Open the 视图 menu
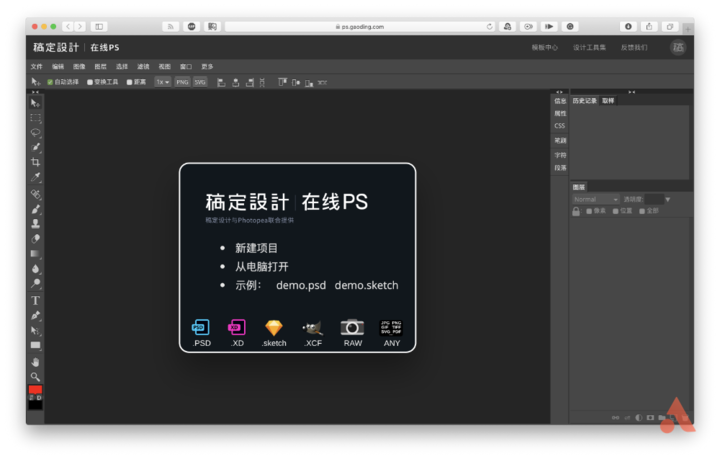 [x=164, y=67]
